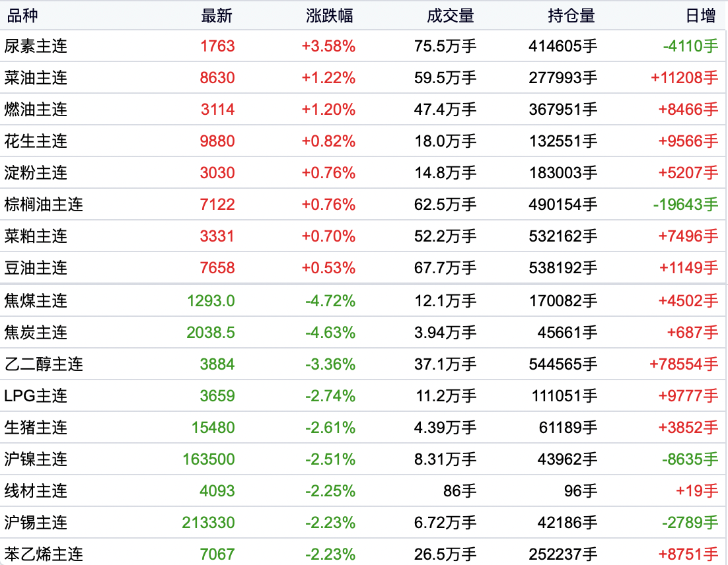Viewport: 728px width, 565px height.
Task: Select the 花生主连 row
Action: (36, 141)
